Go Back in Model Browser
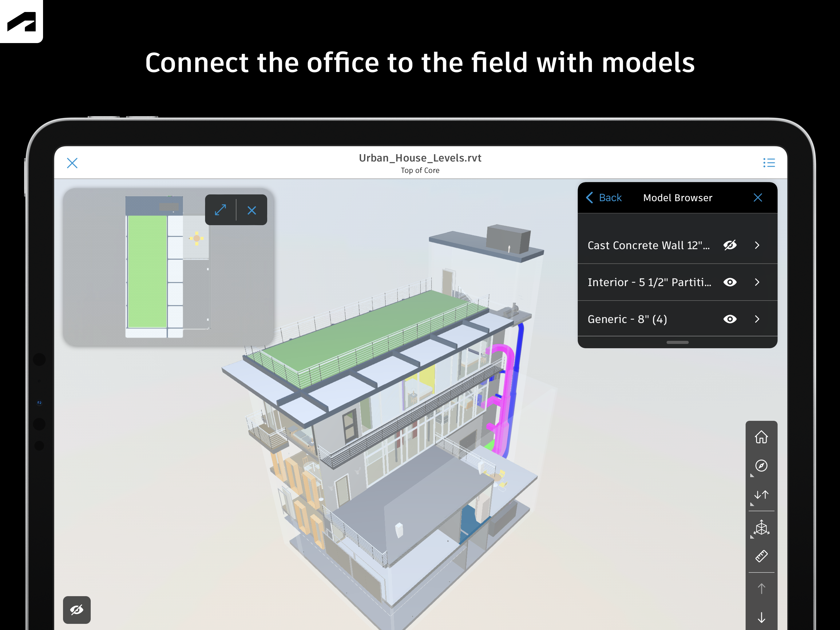The height and width of the screenshot is (630, 840). (x=604, y=197)
